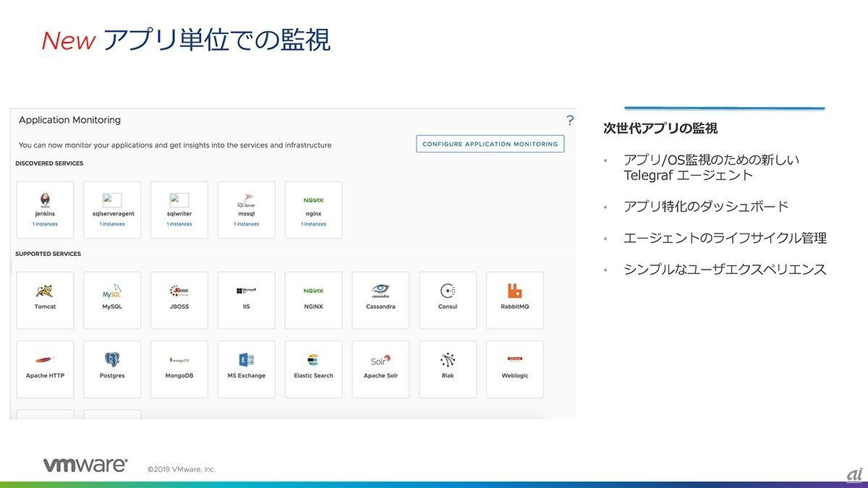Open the jenkins 1 instances link
Screen dimensions: 868x488
45,224
